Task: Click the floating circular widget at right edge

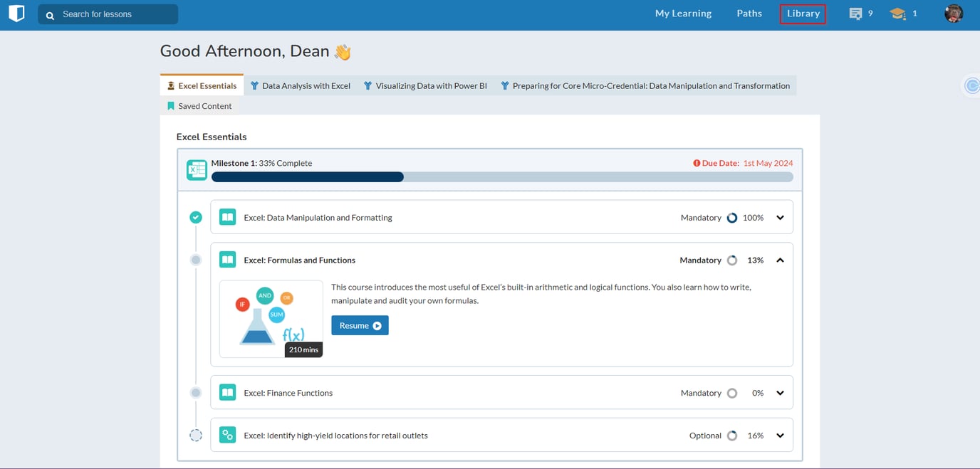Action: [972, 86]
